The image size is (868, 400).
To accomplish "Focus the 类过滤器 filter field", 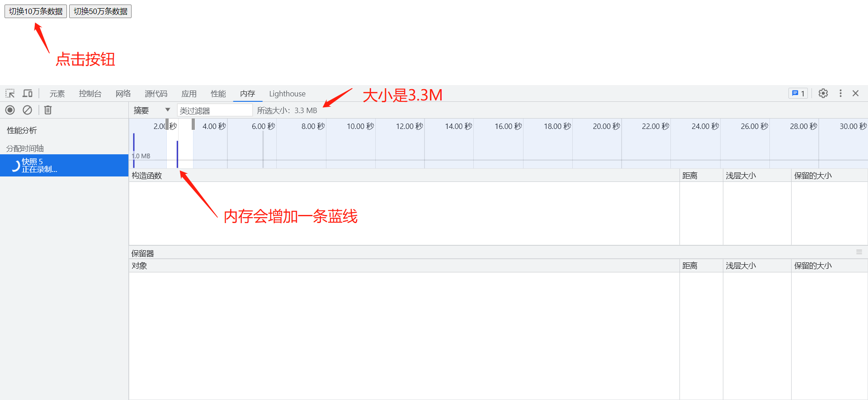I will pos(215,110).
